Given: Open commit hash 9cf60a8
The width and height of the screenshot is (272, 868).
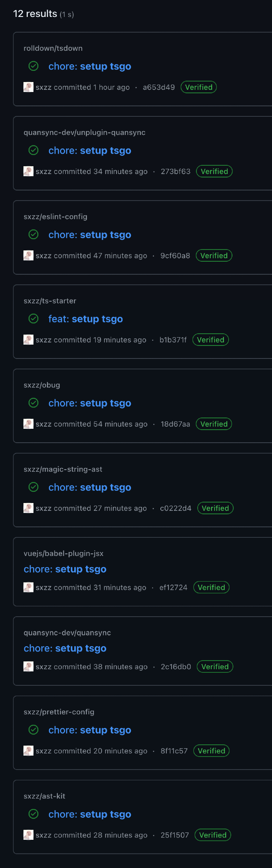Looking at the screenshot, I should tap(175, 256).
